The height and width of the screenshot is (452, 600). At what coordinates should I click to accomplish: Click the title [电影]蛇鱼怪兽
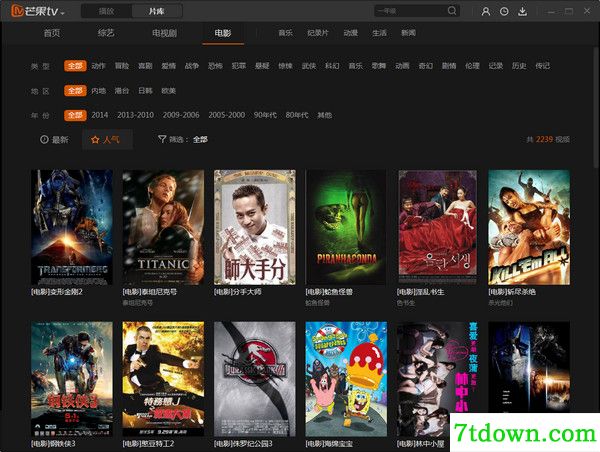pyautogui.click(x=329, y=292)
